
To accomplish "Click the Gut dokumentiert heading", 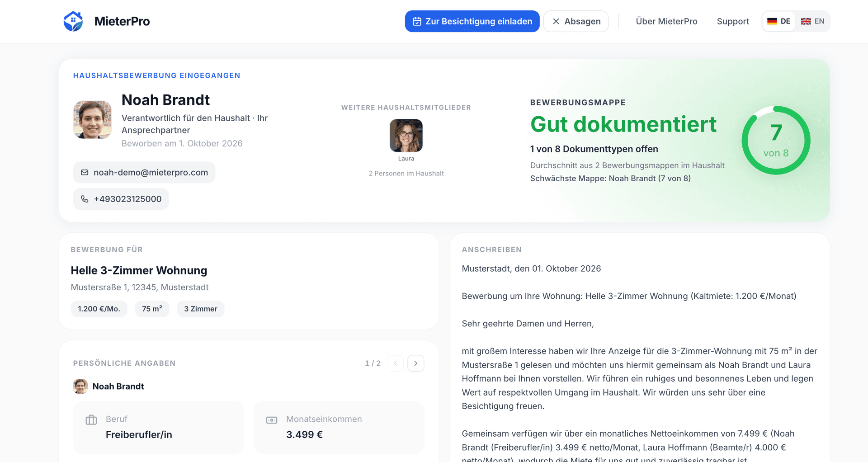I will 623,124.
